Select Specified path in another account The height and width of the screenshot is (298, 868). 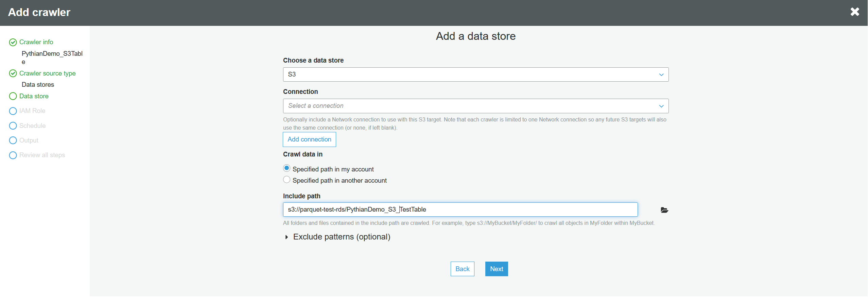(x=287, y=180)
